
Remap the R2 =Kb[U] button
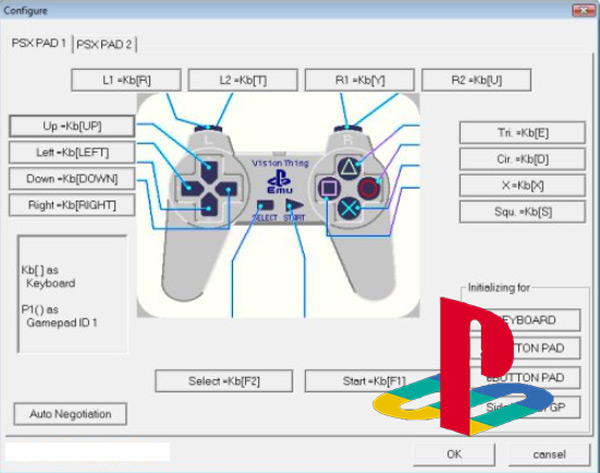[x=475, y=80]
